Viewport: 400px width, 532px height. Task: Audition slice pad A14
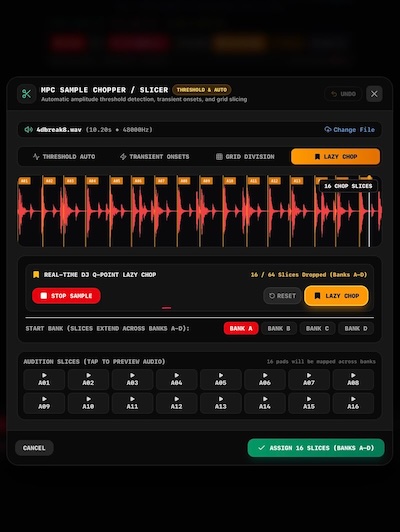[x=265, y=403]
